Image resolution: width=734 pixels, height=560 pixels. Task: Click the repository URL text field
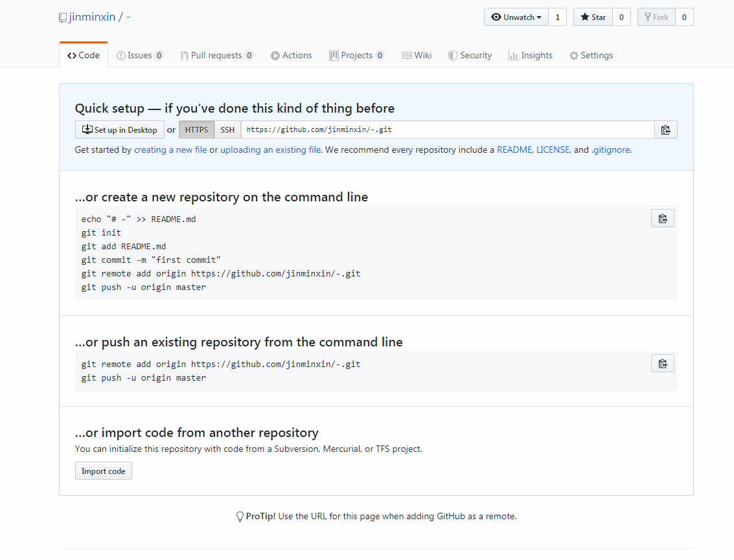pyautogui.click(x=447, y=130)
